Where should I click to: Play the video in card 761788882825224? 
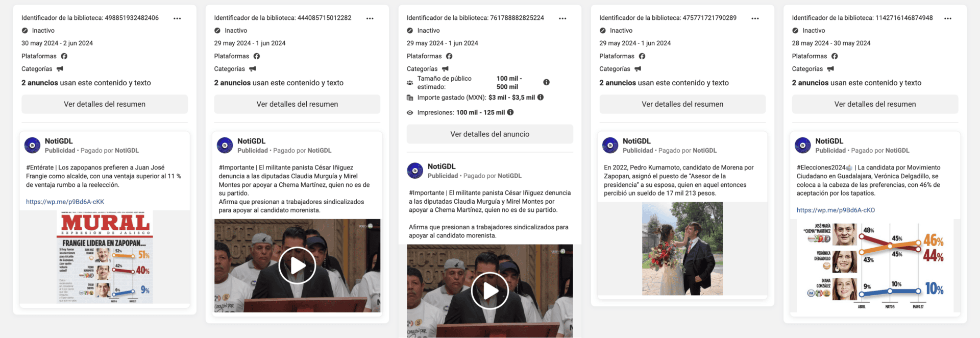tap(490, 291)
